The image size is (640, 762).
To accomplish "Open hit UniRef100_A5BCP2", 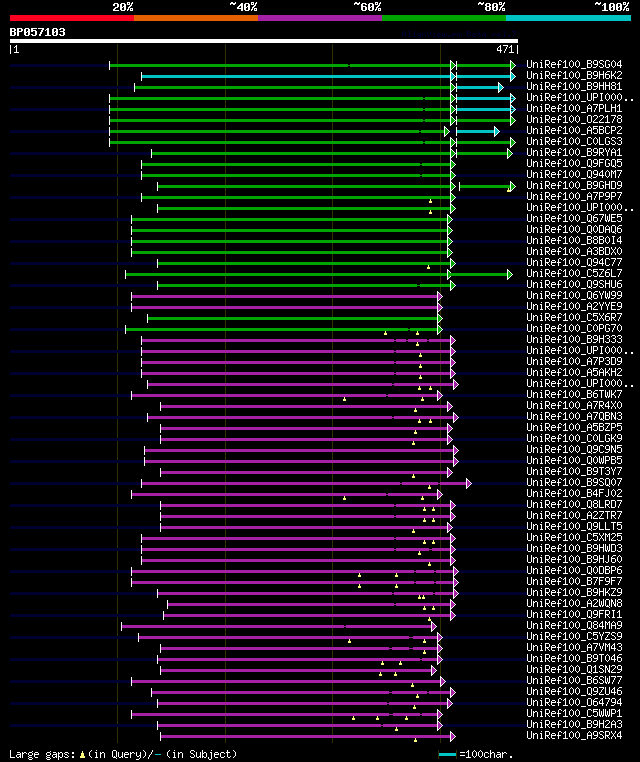I will pos(574,130).
